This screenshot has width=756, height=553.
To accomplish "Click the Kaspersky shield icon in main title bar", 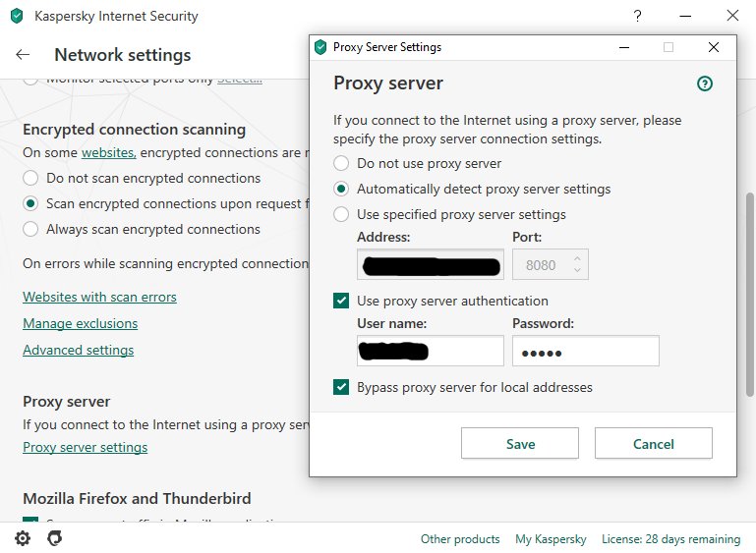I will (x=16, y=16).
